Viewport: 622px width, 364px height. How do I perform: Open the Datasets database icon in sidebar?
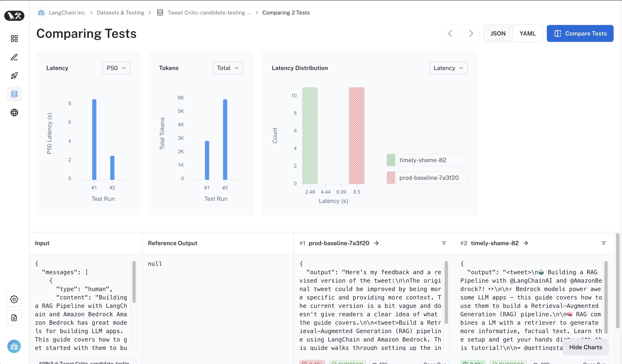[x=14, y=94]
